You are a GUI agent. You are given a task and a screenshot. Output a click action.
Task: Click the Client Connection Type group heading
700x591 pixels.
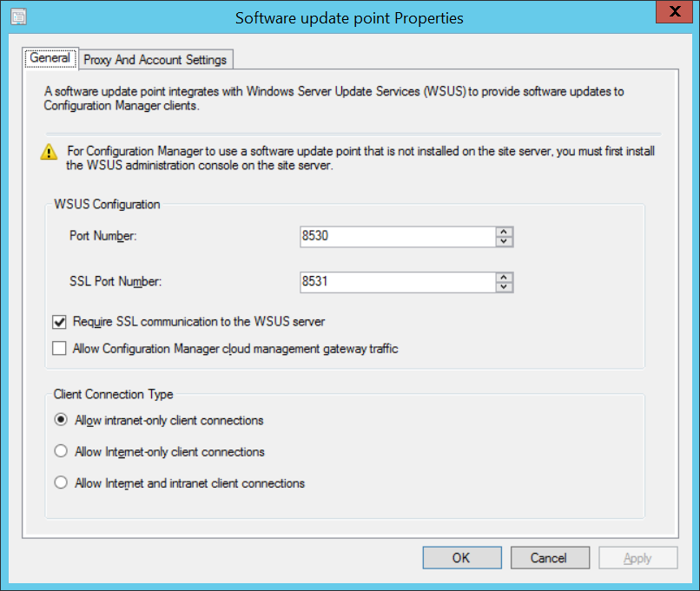114,394
